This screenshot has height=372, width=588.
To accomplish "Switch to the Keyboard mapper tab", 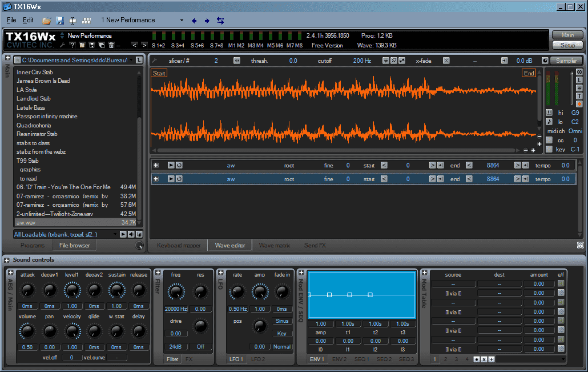I will [179, 246].
